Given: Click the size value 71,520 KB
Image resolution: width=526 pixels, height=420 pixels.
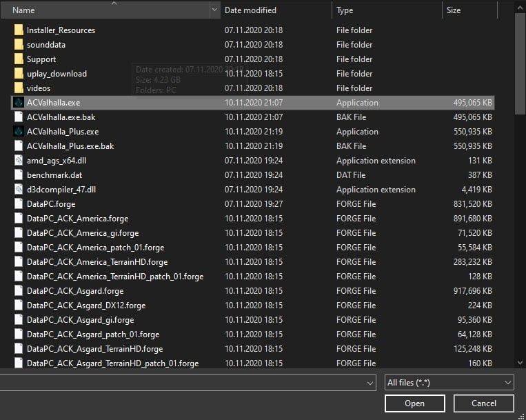Looking at the screenshot, I should 475,233.
